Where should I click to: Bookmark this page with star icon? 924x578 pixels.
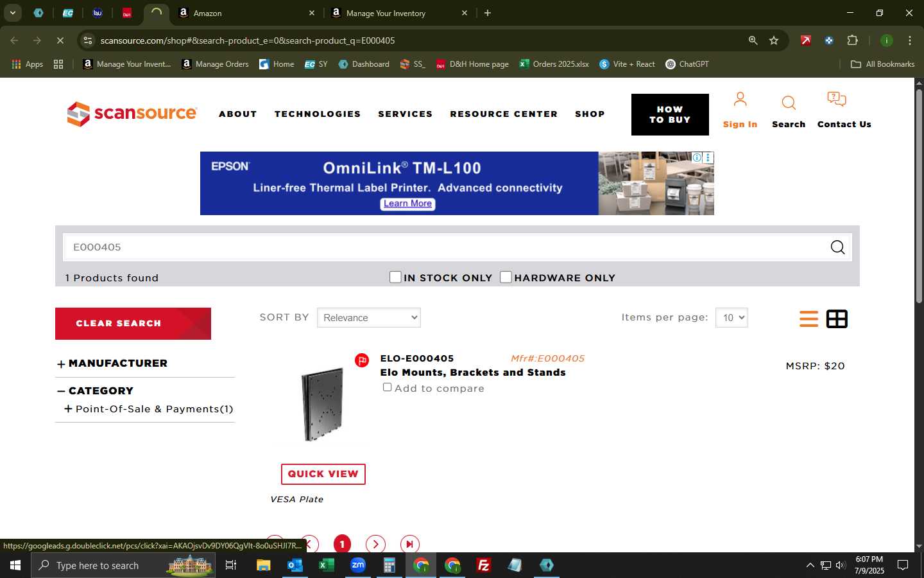(774, 40)
